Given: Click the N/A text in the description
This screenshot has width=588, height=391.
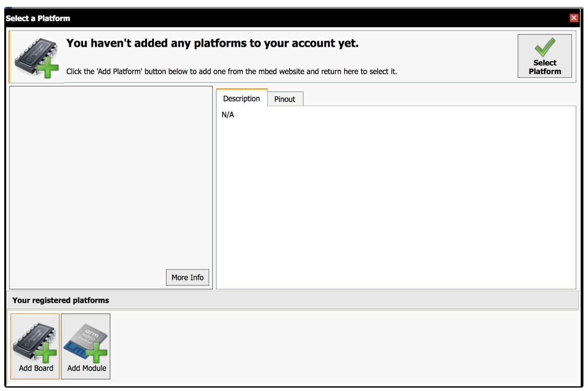Looking at the screenshot, I should [x=228, y=115].
